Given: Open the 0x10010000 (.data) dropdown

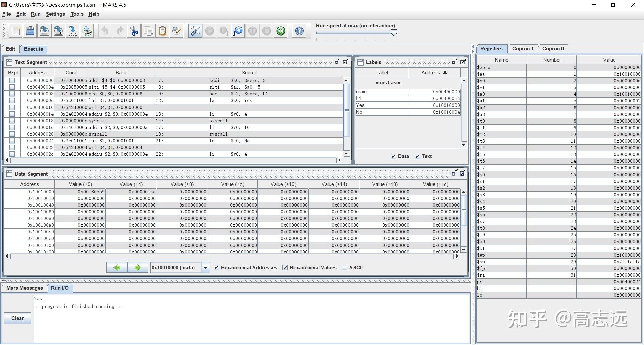Looking at the screenshot, I should [206, 268].
